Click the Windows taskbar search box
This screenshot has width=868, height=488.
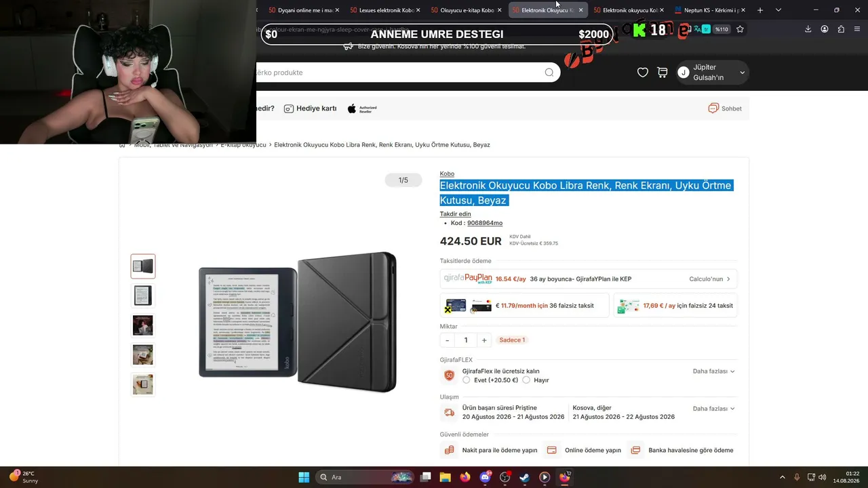tap(365, 477)
